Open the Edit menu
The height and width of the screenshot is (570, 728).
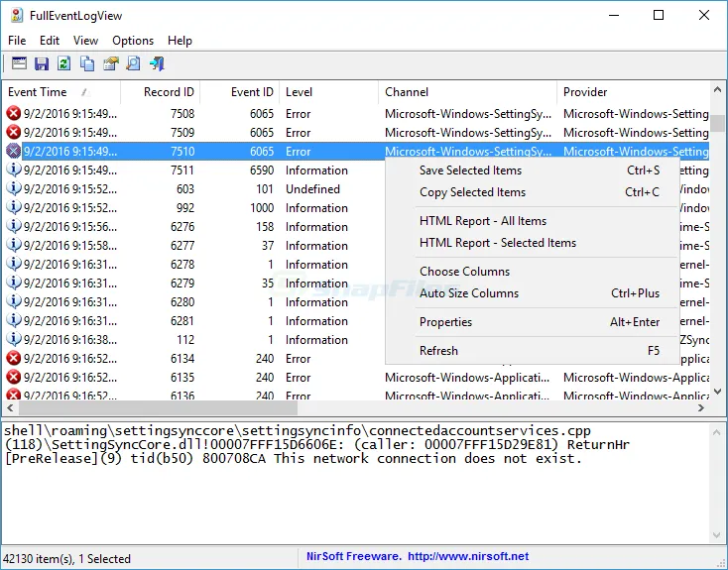(50, 41)
